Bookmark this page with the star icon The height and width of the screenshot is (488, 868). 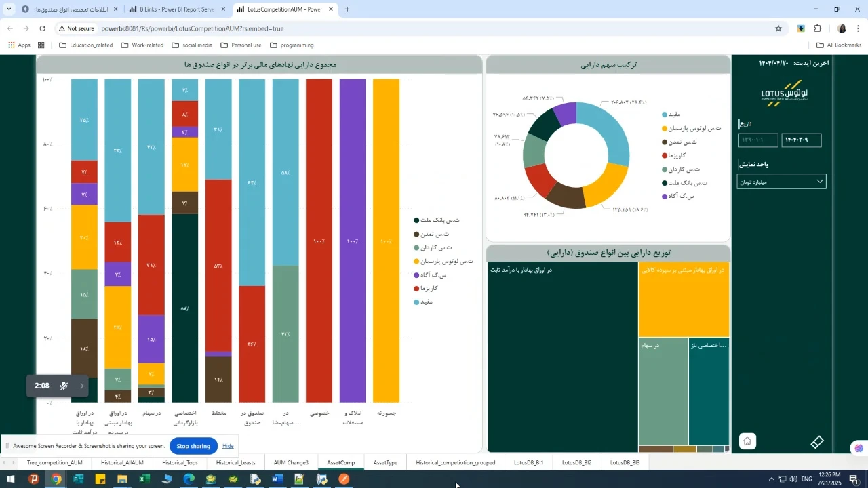pos(778,28)
